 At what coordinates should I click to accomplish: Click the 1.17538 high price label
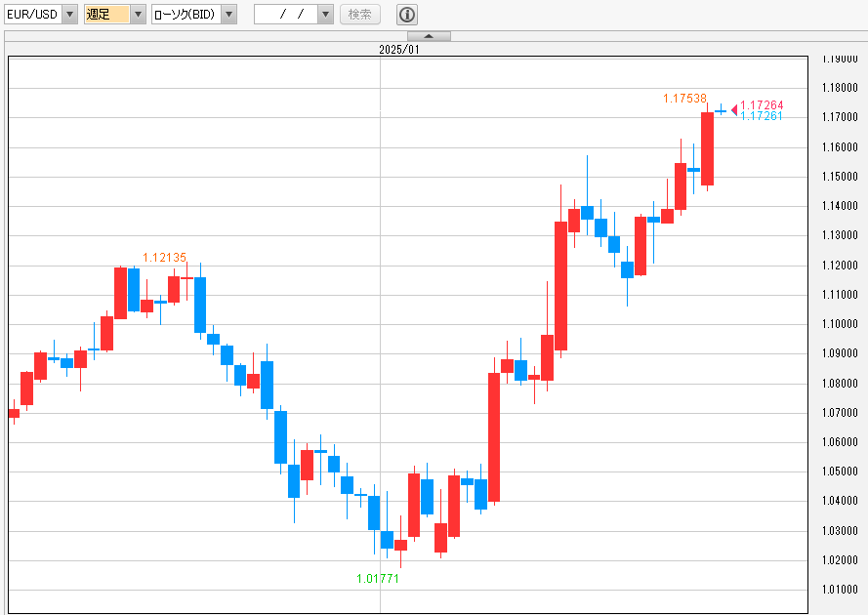tap(684, 99)
